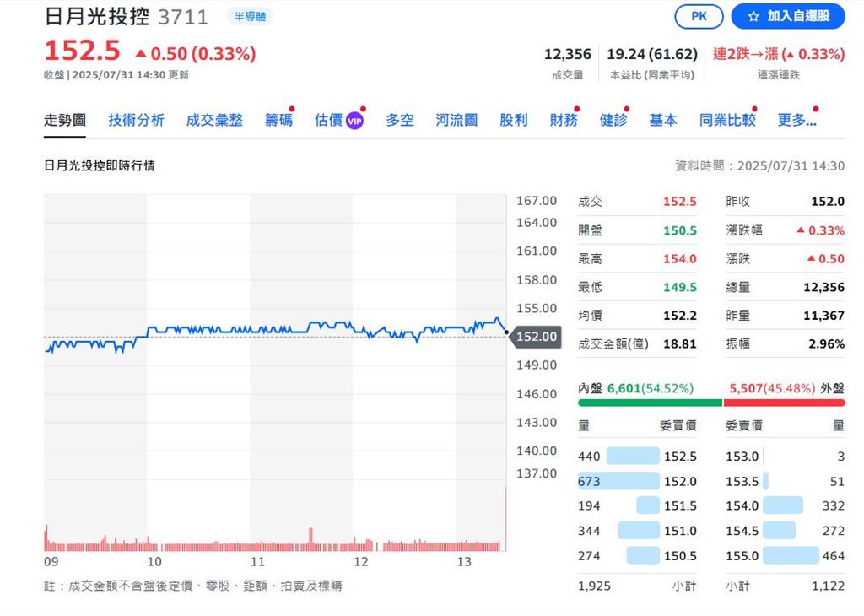Screen dimensions: 864x616
Task: Click ask volume 332 bar at 154.0
Action: point(783,505)
